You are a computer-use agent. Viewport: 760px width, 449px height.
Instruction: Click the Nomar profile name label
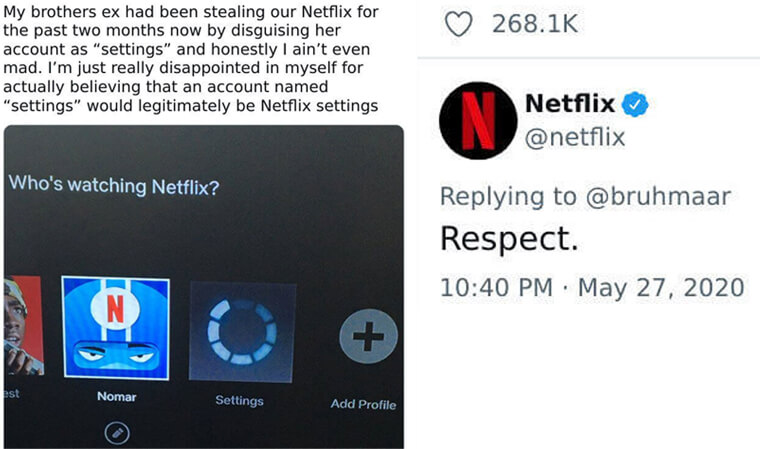[117, 397]
